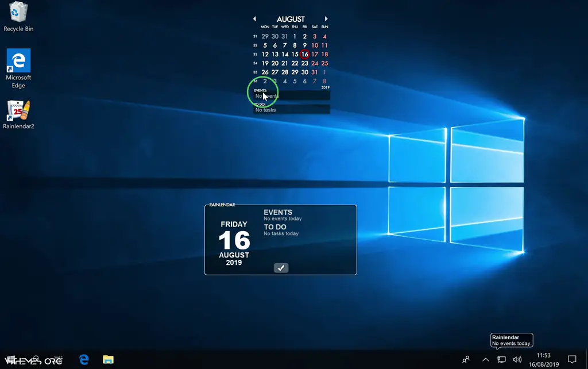The image size is (588, 369).
Task: Click the No tasks To Do field
Action: pyautogui.click(x=292, y=110)
